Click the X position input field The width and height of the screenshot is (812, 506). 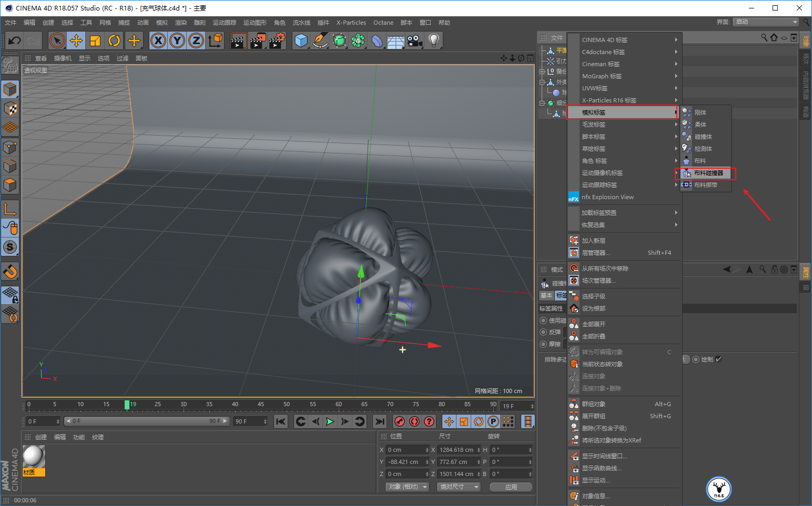point(407,450)
